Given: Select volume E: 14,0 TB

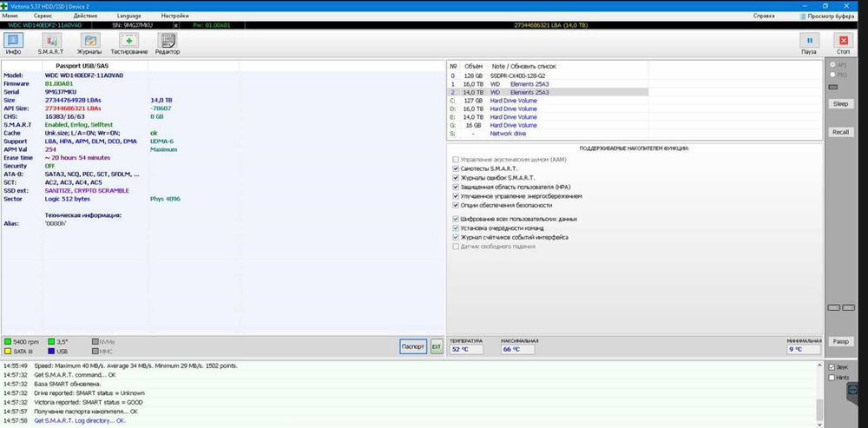Looking at the screenshot, I should [x=548, y=117].
